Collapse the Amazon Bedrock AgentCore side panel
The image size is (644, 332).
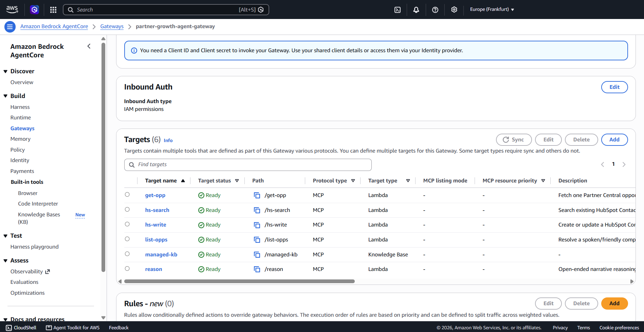coord(89,46)
